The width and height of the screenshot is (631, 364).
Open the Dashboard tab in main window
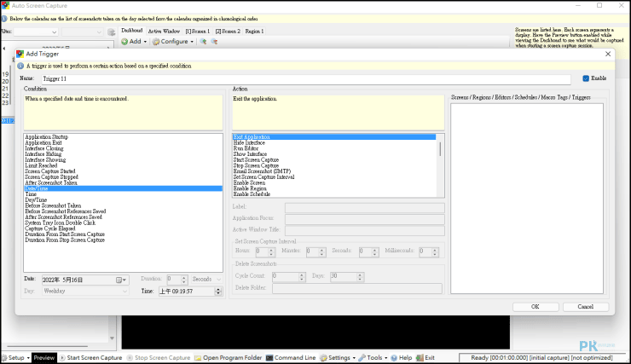tap(131, 31)
